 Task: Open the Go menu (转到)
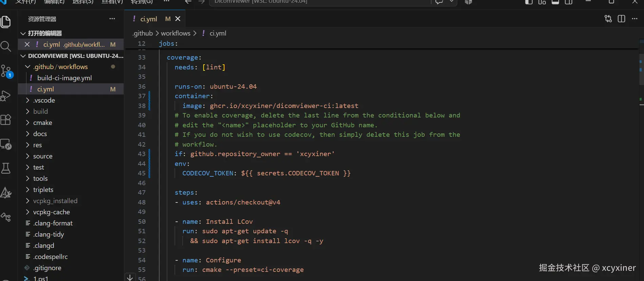[142, 2]
